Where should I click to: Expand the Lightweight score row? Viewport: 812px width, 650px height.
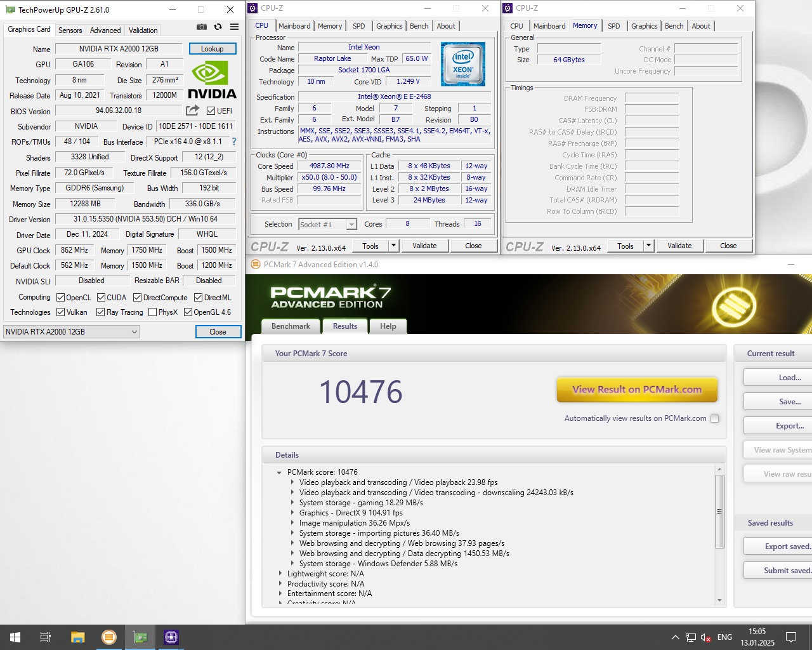click(x=280, y=574)
